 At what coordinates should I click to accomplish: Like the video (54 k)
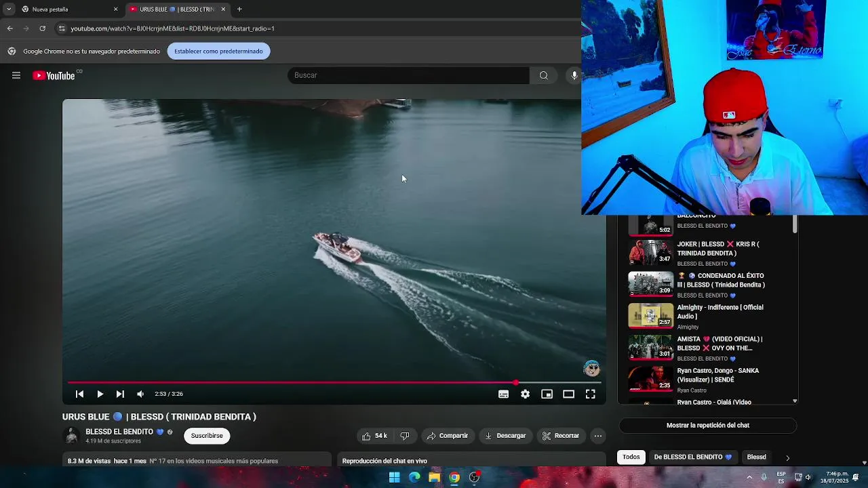[x=375, y=436]
